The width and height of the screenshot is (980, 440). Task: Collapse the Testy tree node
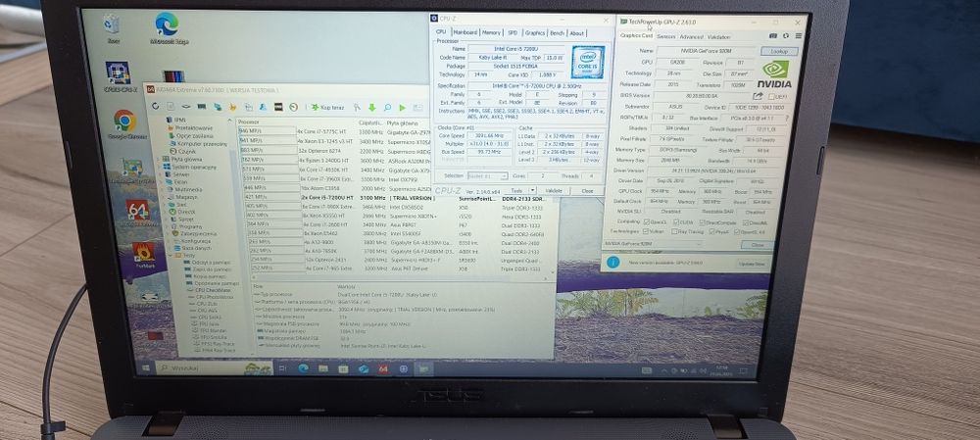(x=170, y=255)
